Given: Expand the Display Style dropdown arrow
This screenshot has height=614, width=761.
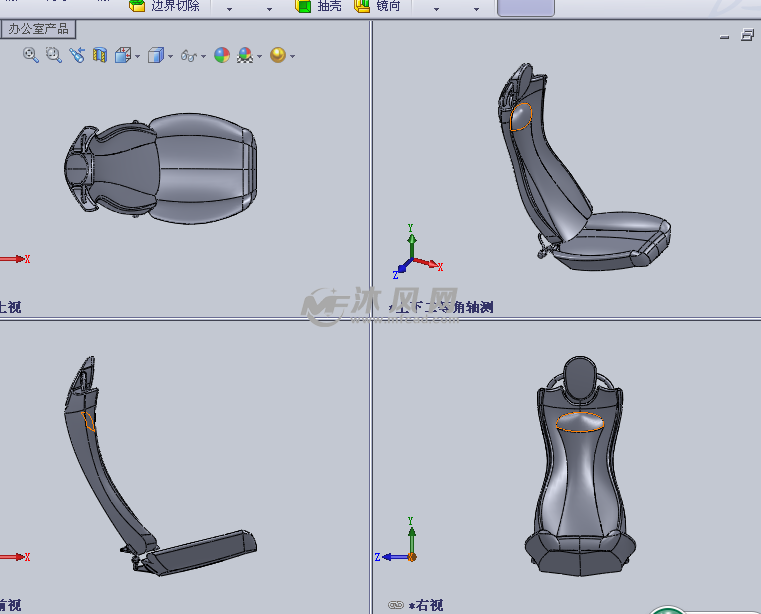Looking at the screenshot, I should click(x=170, y=56).
